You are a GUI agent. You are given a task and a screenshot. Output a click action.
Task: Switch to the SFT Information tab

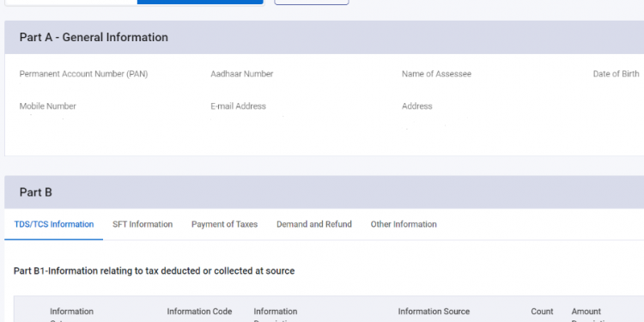pos(143,224)
